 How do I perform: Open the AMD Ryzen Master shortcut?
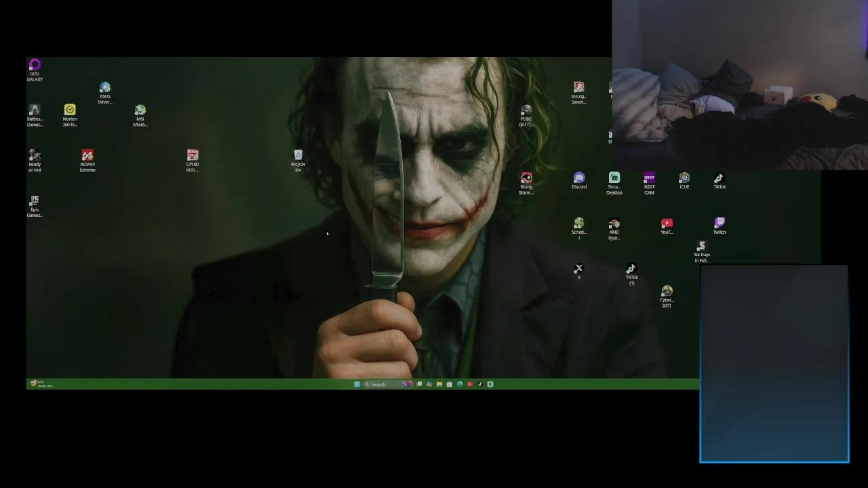(614, 228)
